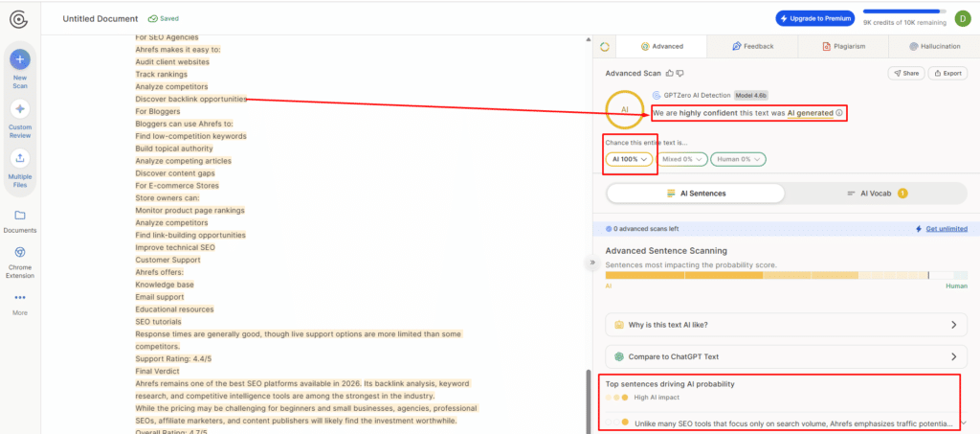Expand the 'Unlike many SEO tools' sentence row

pos(787,423)
